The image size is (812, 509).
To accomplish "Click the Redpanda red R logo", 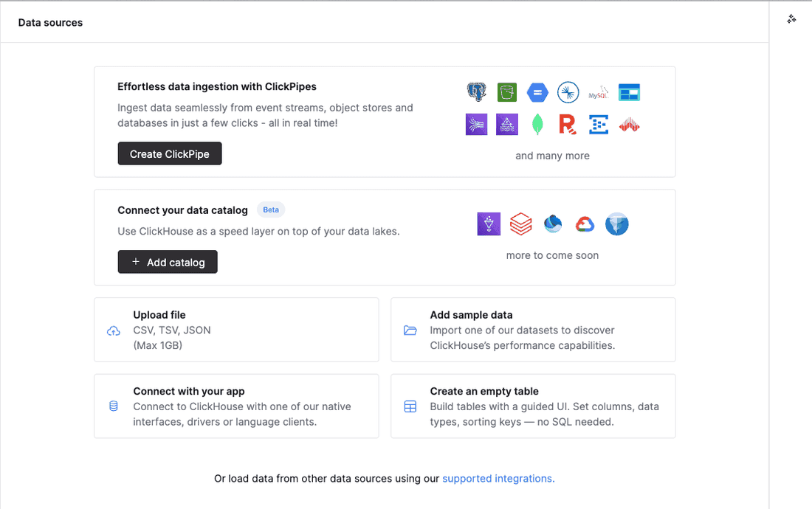I will click(568, 125).
